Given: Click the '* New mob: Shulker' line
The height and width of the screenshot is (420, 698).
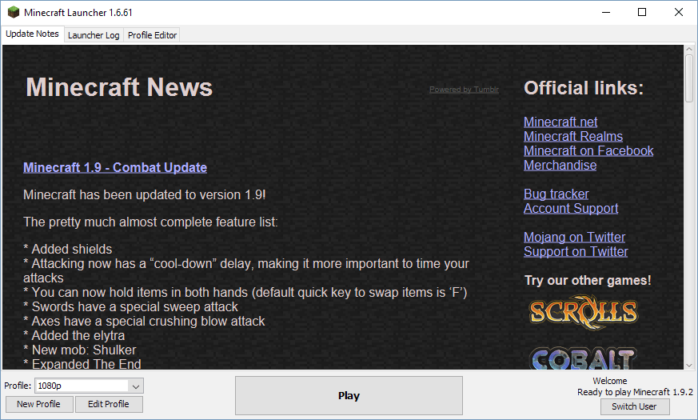Looking at the screenshot, I should pyautogui.click(x=80, y=350).
